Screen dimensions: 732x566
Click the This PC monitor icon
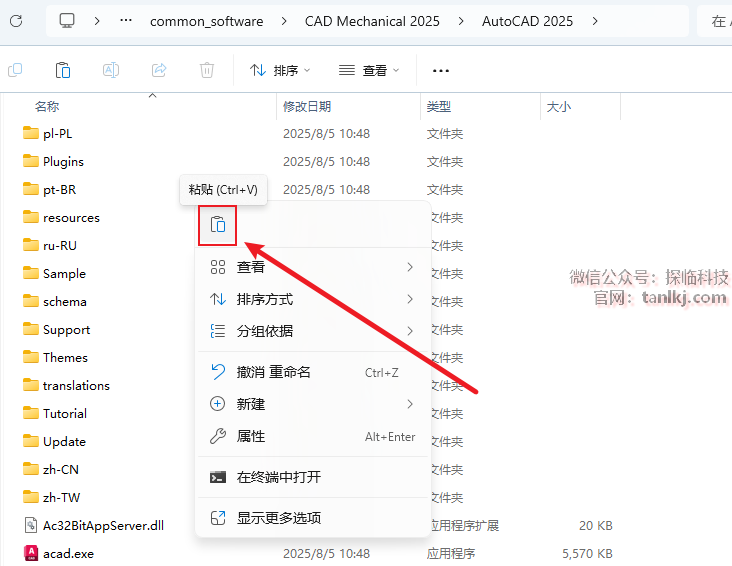click(x=67, y=21)
